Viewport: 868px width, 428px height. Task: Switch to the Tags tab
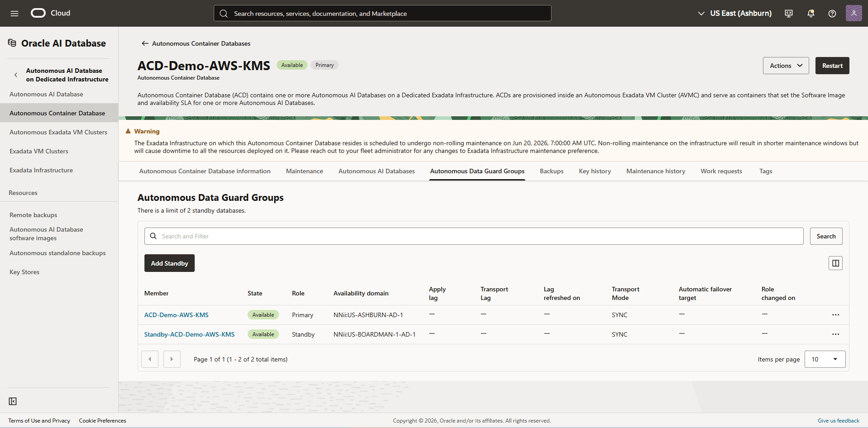766,171
